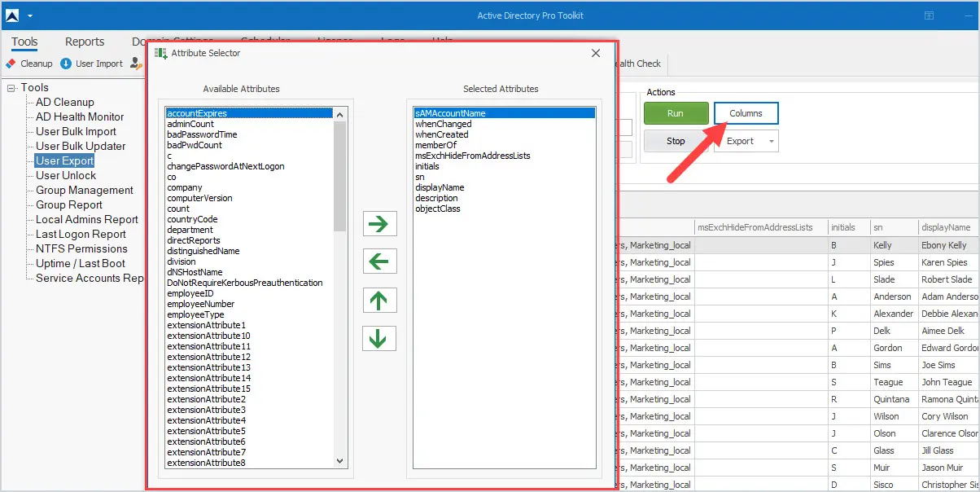This screenshot has width=980, height=492.
Task: Collapse the Tools tree root node
Action: (x=12, y=88)
